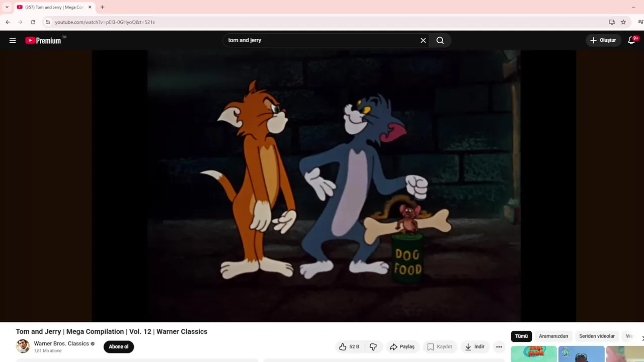Screen dimensions: 644x362
Task: Open the browser media controls icon
Action: click(x=640, y=22)
